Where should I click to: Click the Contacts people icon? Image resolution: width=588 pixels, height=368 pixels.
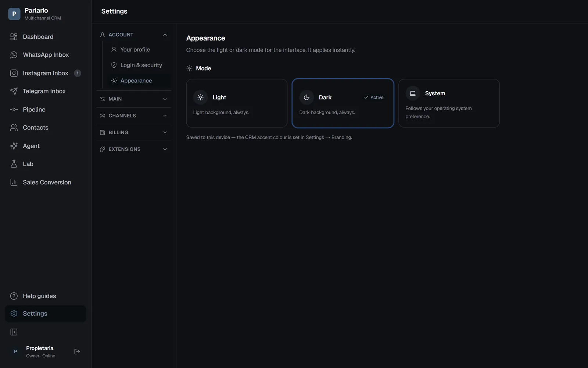coord(14,128)
